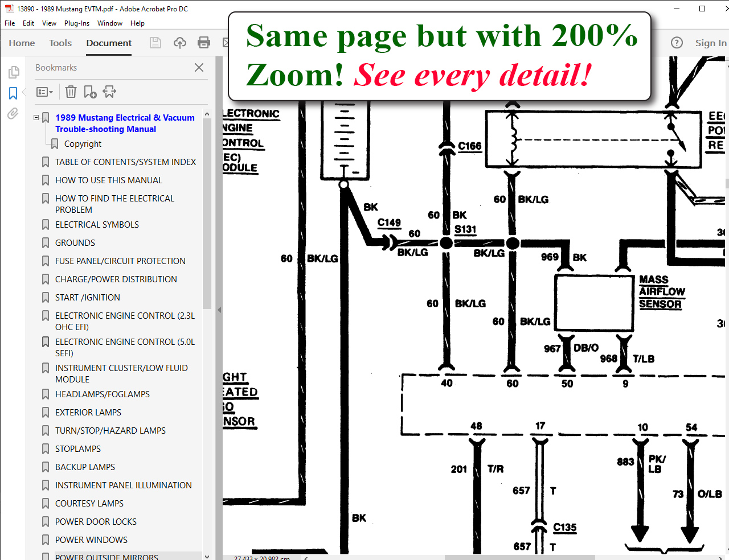Viewport: 729px width, 560px height.
Task: Open the bookmark options dropdown menu
Action: click(x=44, y=92)
